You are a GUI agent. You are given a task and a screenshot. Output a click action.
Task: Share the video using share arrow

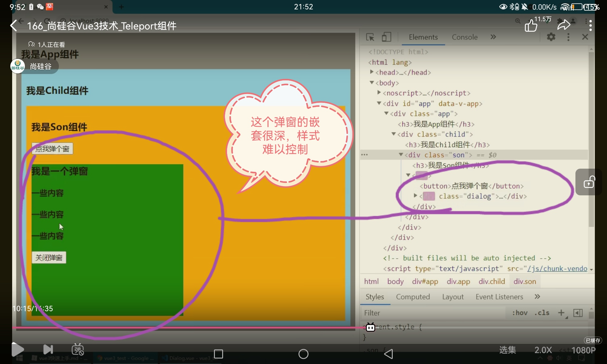564,25
